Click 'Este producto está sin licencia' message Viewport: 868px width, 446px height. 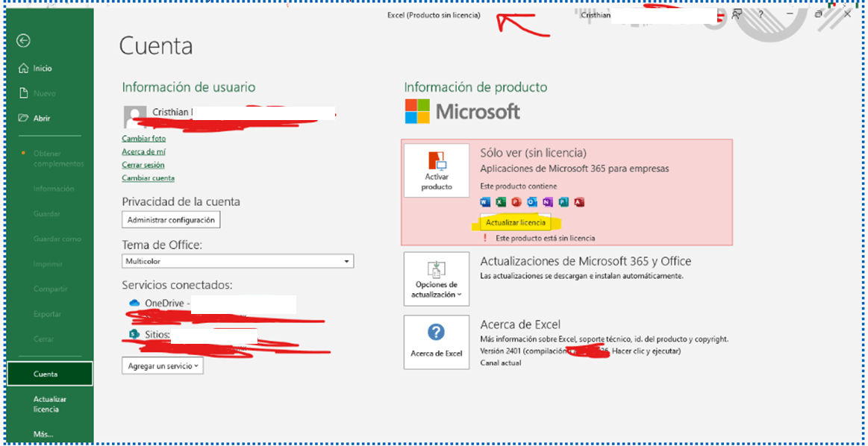tap(546, 239)
